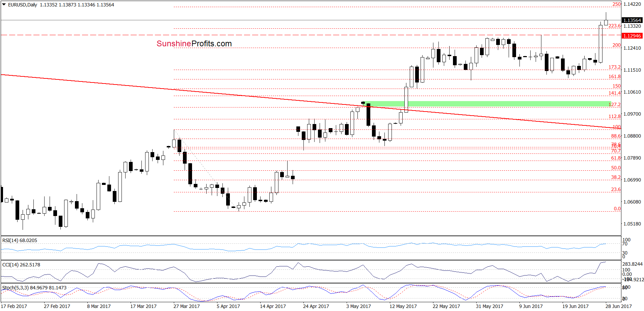Image resolution: width=644 pixels, height=311 pixels.
Task: Click the 17 Feb 2017 date label
Action: click(x=14, y=306)
